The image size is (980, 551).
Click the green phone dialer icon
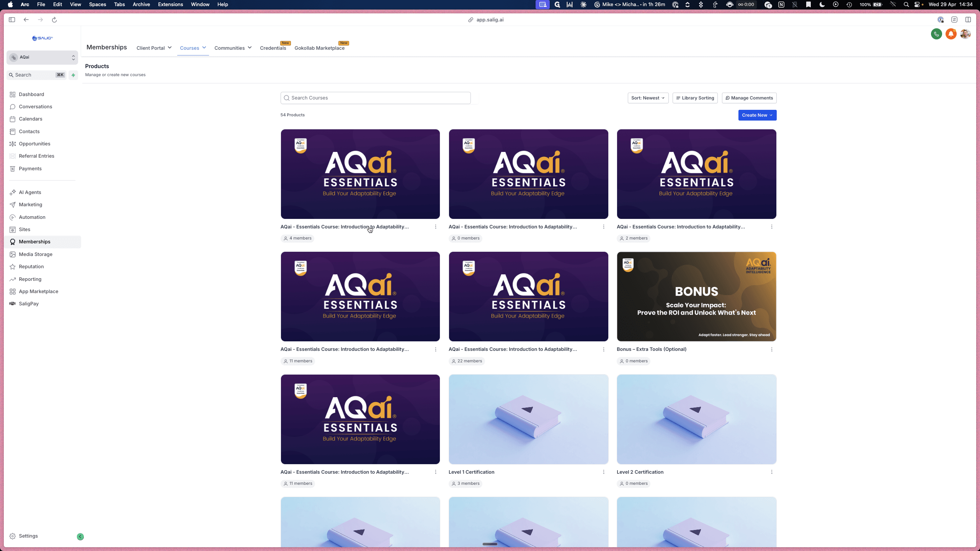936,34
